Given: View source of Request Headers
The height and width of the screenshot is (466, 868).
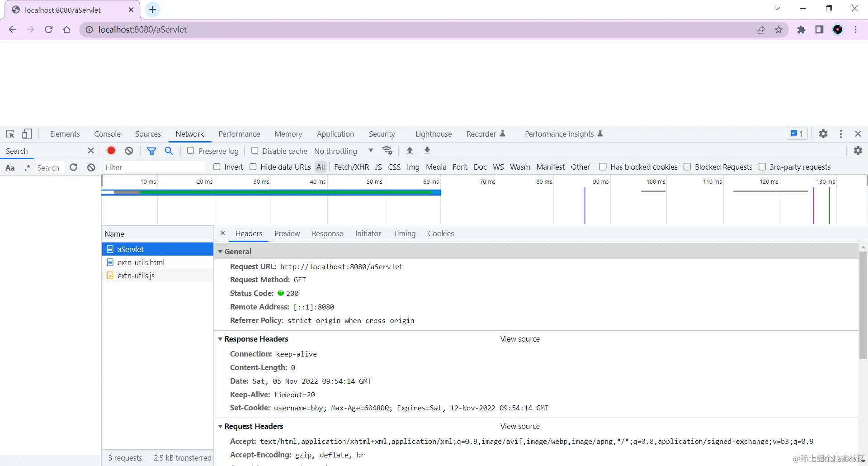Looking at the screenshot, I should (x=520, y=426).
